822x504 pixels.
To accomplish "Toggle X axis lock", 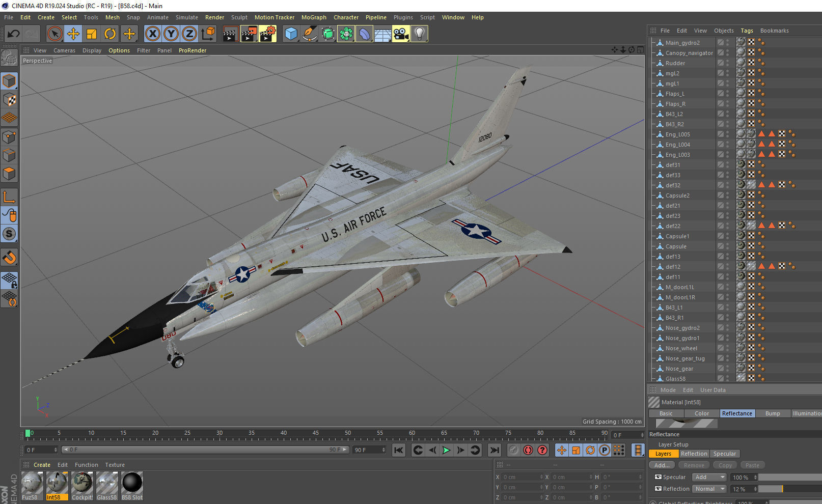I will (152, 34).
